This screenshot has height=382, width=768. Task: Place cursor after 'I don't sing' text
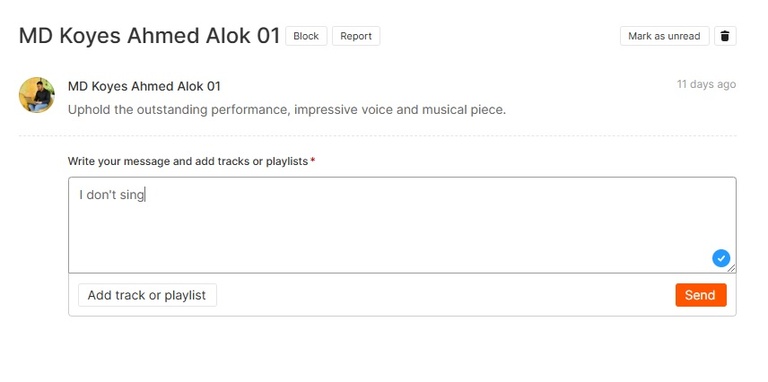tap(145, 195)
